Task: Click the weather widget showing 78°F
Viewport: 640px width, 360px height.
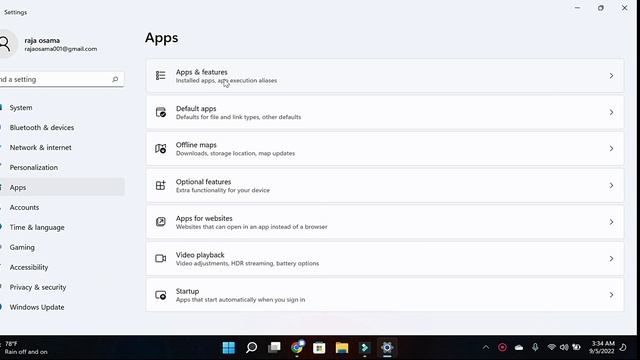Action: coord(24,347)
